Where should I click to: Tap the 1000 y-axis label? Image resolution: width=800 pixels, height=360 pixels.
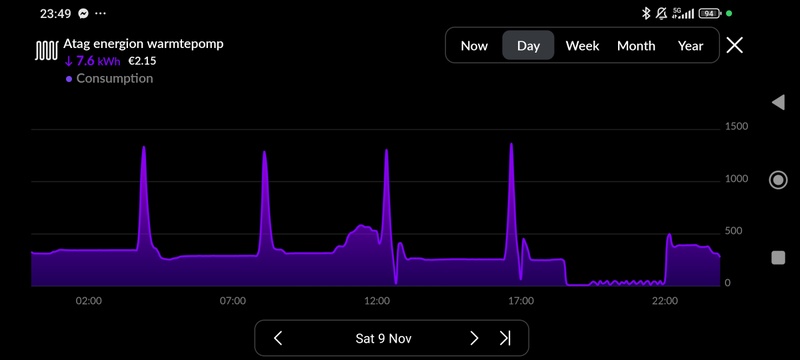click(x=737, y=179)
